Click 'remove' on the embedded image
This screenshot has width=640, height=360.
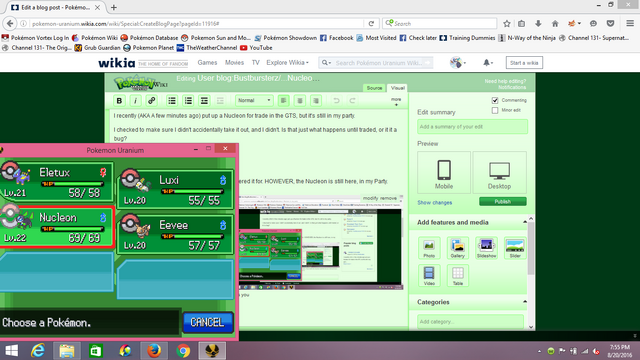pos(389,198)
